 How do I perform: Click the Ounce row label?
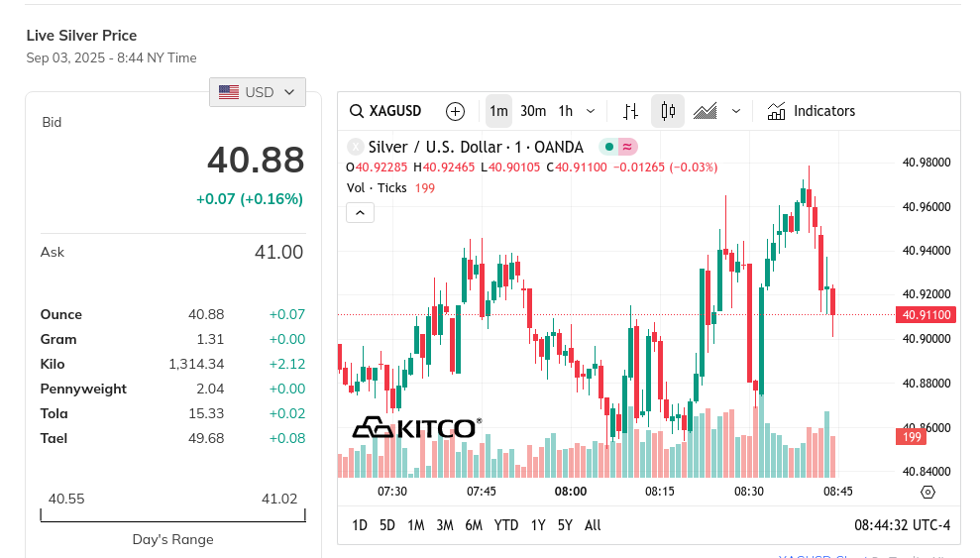pyautogui.click(x=61, y=314)
